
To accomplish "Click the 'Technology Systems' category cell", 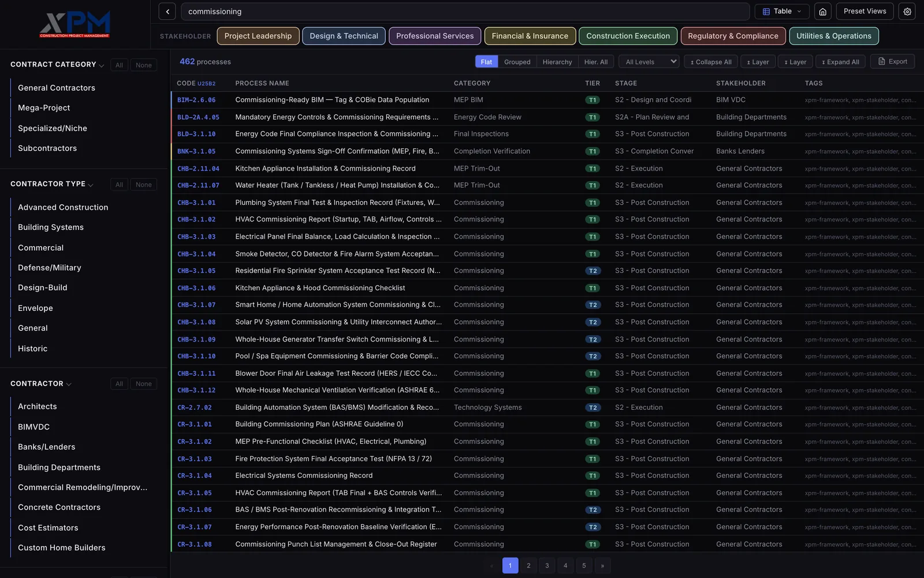I will click(488, 407).
